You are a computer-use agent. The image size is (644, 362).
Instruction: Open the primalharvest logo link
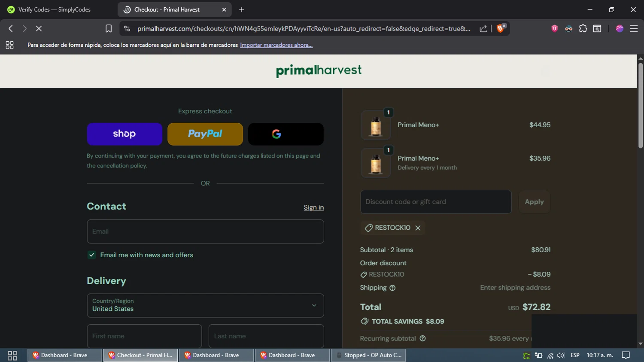319,71
